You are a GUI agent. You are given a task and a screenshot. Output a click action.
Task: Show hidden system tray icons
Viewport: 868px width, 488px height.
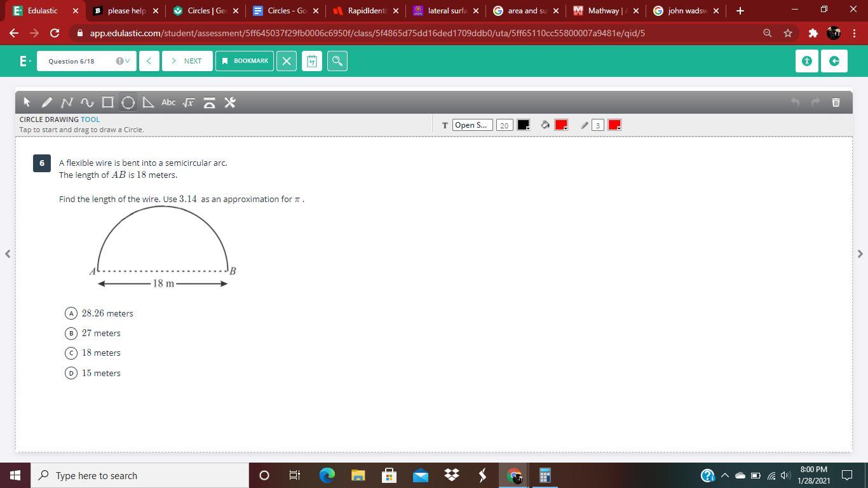pos(724,476)
